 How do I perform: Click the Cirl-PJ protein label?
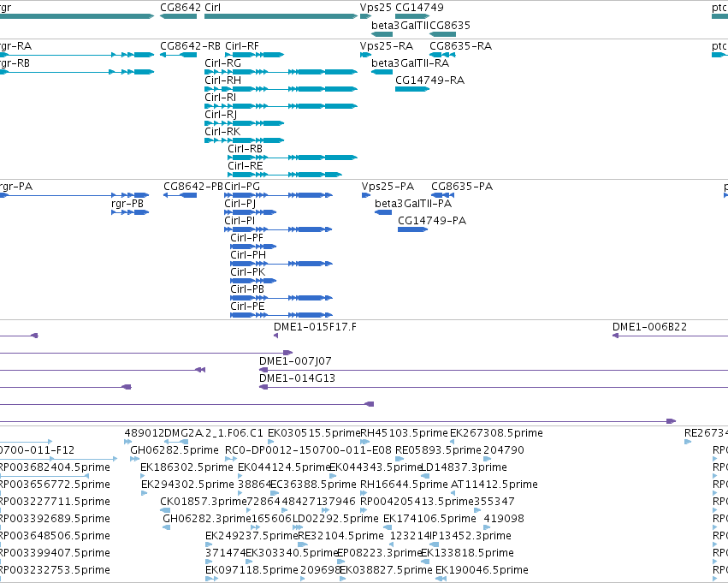[x=240, y=204]
